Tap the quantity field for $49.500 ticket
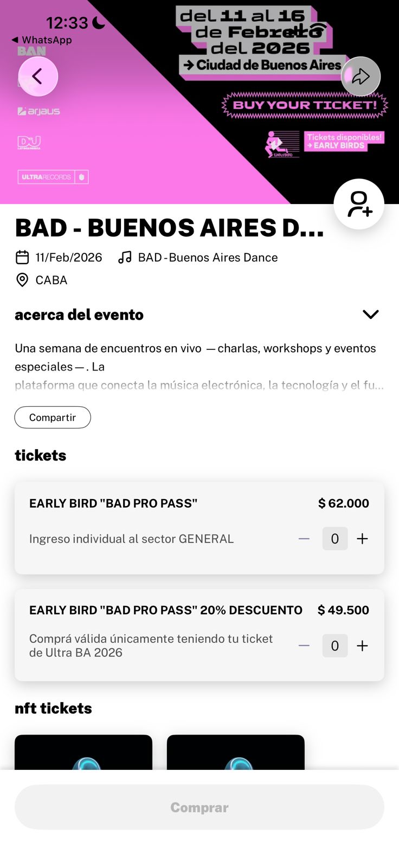Screen dimensions: 399x868 click(x=335, y=646)
